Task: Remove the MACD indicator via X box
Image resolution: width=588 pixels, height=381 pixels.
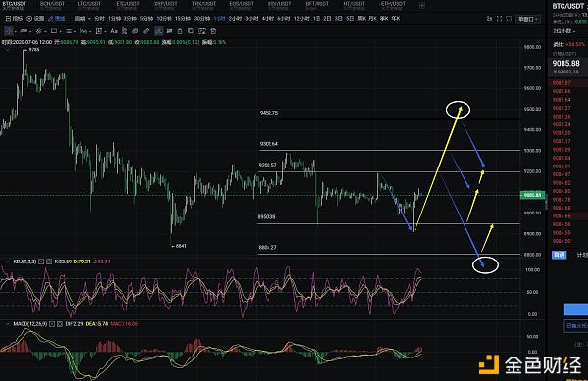Action: tap(60, 323)
